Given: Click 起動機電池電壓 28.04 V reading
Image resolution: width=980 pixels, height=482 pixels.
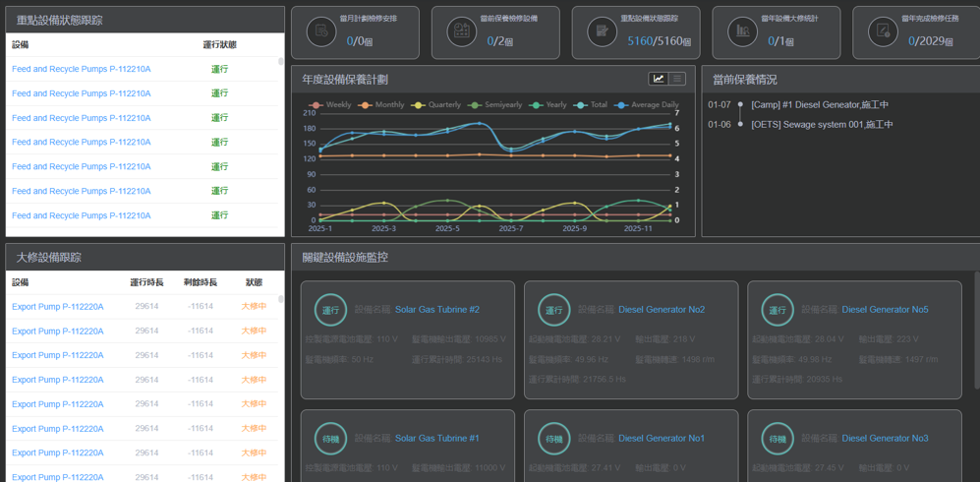Looking at the screenshot, I should tap(798, 339).
